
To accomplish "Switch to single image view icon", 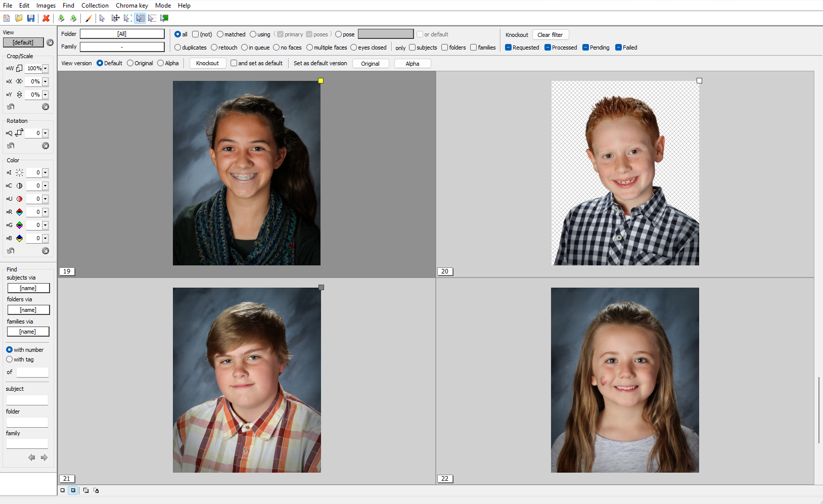I will (62, 490).
